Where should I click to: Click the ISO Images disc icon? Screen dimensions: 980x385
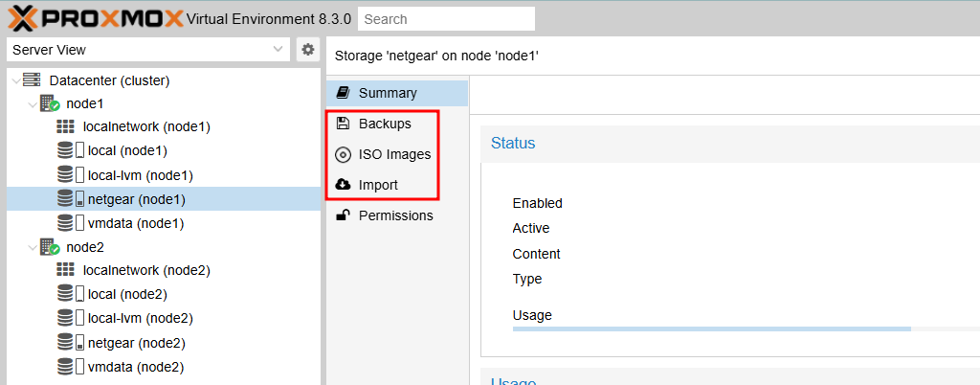point(343,154)
